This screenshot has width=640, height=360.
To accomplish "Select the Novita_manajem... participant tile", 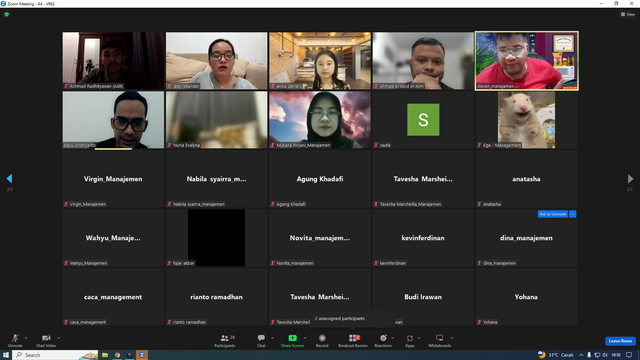I will coord(320,238).
